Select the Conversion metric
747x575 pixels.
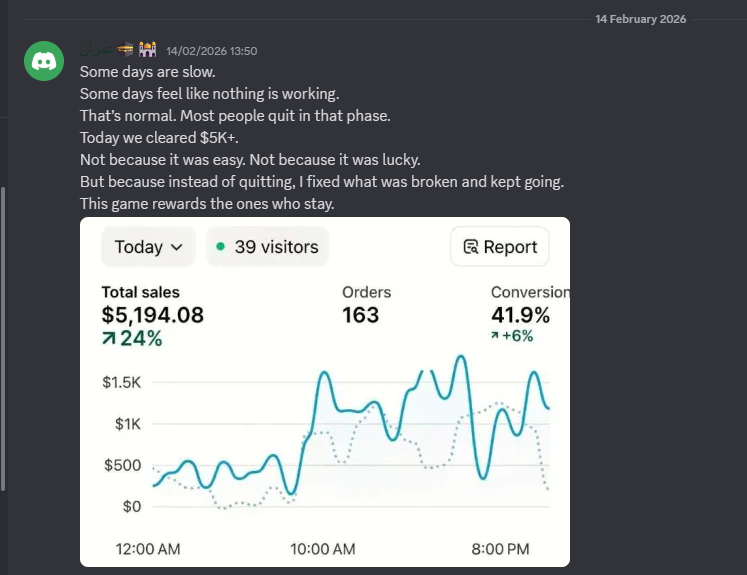coord(529,292)
